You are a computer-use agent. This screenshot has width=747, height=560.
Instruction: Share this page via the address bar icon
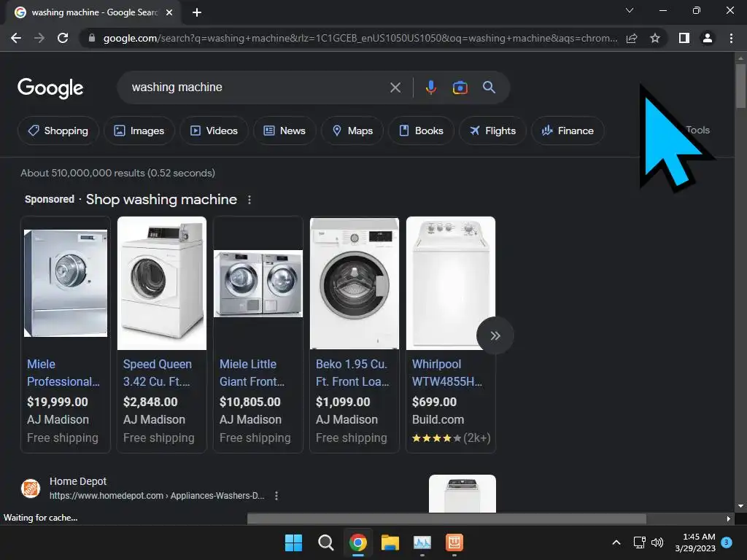(x=632, y=38)
